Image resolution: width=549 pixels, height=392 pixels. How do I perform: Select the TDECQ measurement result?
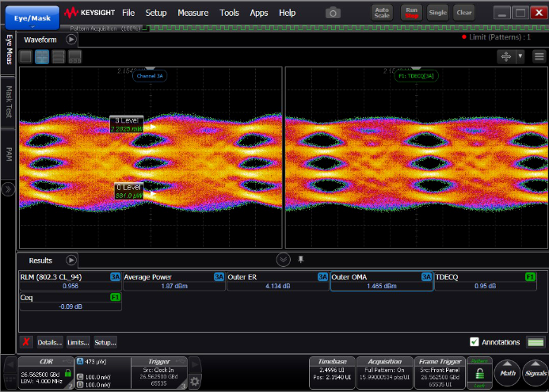(x=486, y=281)
